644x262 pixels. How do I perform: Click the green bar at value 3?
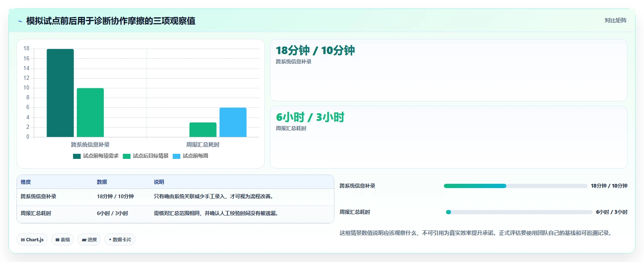pyautogui.click(x=203, y=130)
